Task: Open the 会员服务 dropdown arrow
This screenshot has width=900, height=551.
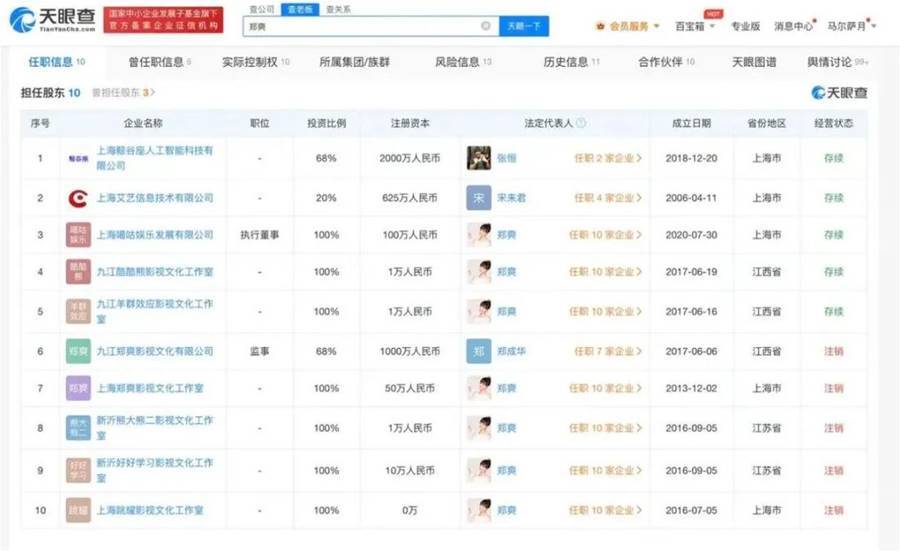Action: [x=657, y=26]
